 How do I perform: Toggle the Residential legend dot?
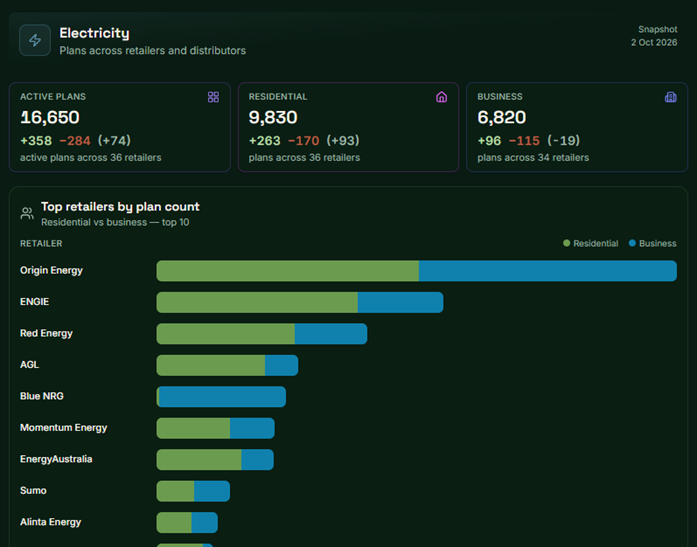[566, 243]
